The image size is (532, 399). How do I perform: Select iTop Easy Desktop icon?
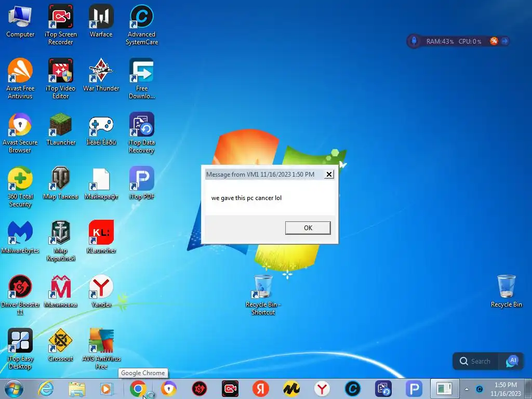[x=20, y=349]
